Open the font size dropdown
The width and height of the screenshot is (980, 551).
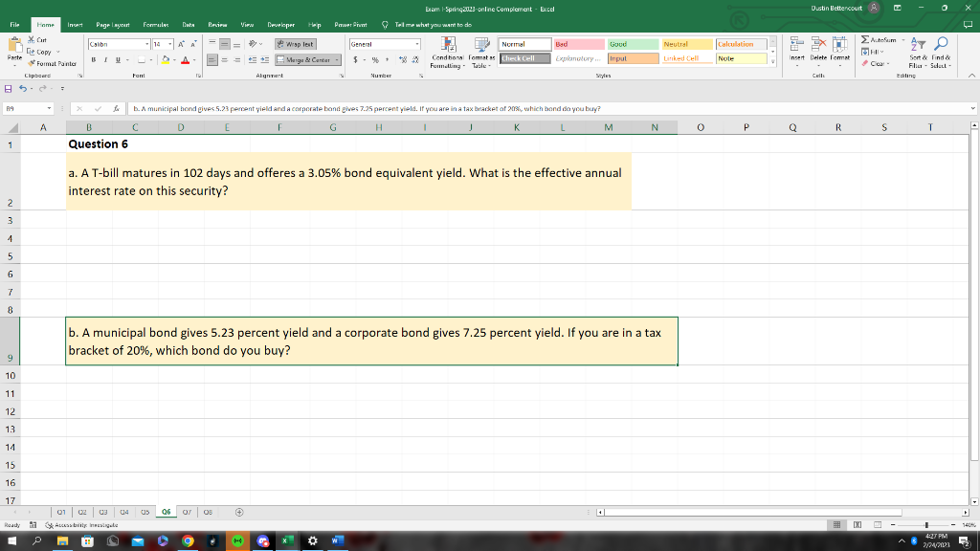click(170, 44)
